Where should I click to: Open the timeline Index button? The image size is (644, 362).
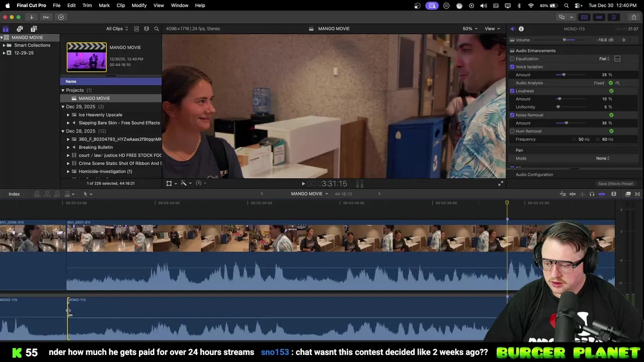tap(14, 194)
